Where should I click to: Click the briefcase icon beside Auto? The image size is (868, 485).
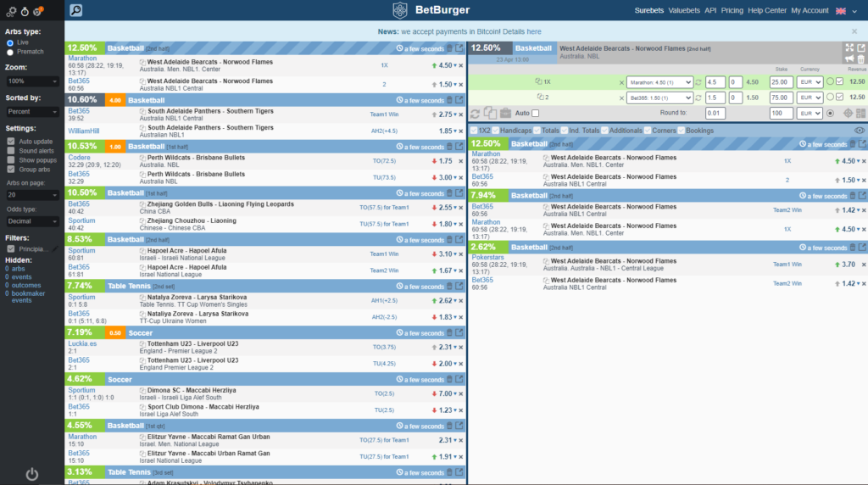[x=505, y=113]
